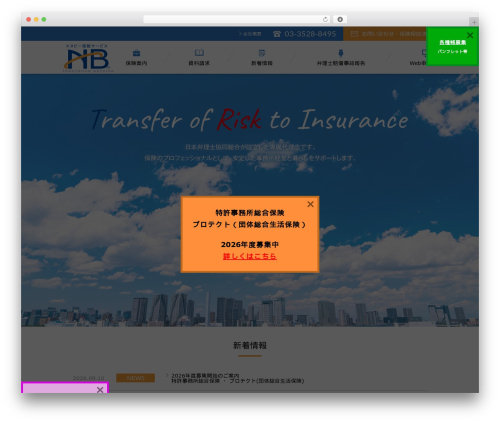The image size is (500, 423).
Task: Click the open book icon for 資料請求
Action: coord(199,53)
